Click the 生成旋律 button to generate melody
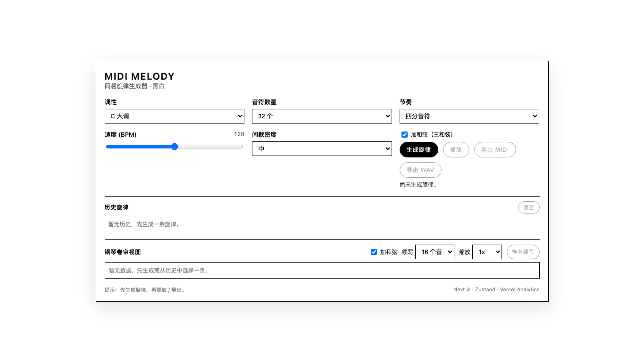The image size is (644, 362). [x=418, y=149]
